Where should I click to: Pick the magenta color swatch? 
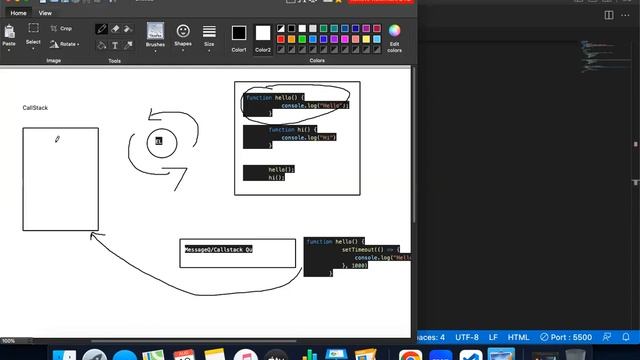(x=345, y=39)
